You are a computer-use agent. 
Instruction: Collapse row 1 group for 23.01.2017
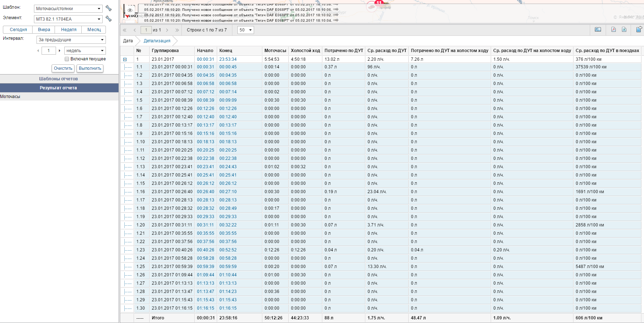(125, 59)
